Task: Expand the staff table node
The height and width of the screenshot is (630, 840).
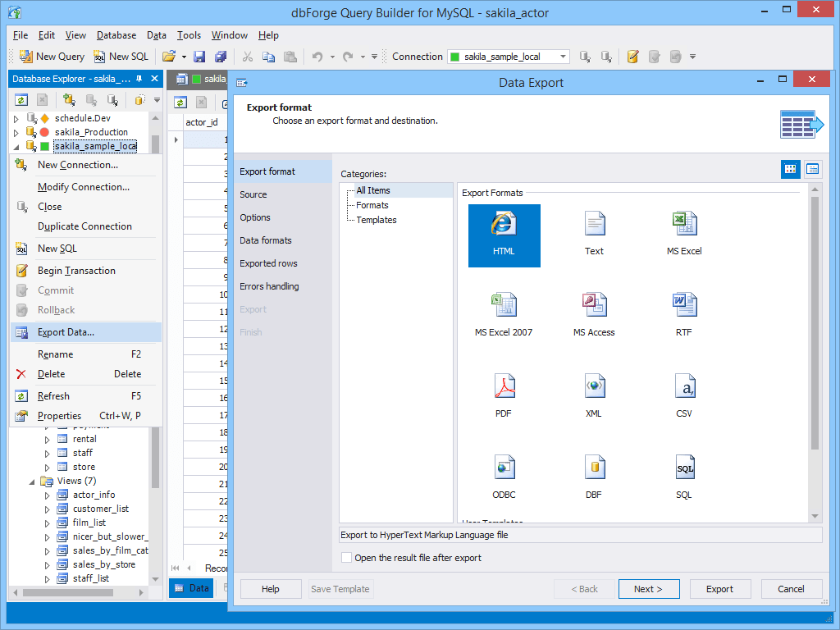Action: (48, 452)
